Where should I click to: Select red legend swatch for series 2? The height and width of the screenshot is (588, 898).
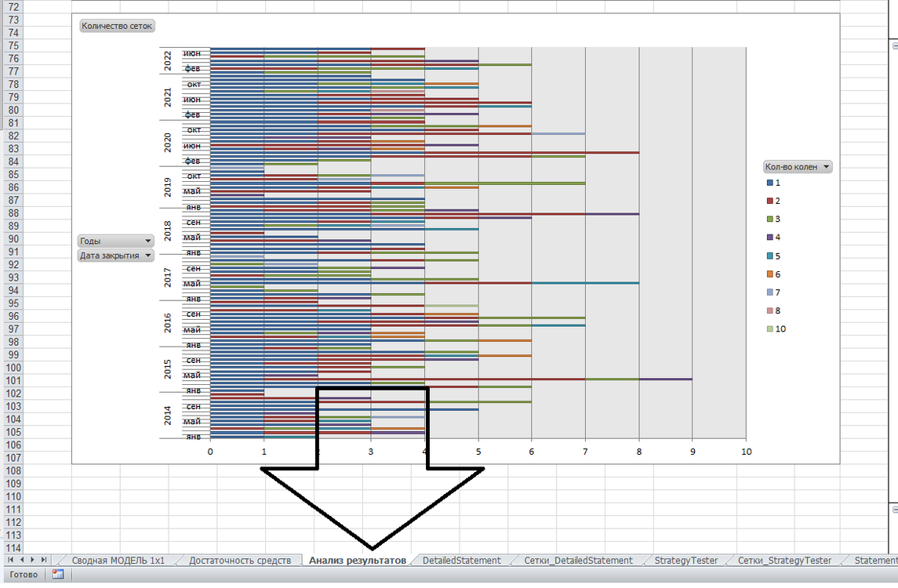click(769, 201)
